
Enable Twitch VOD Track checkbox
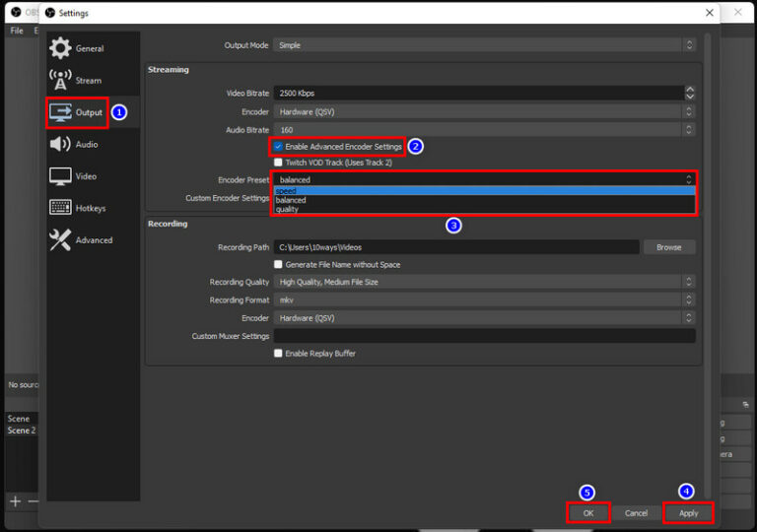click(x=279, y=163)
